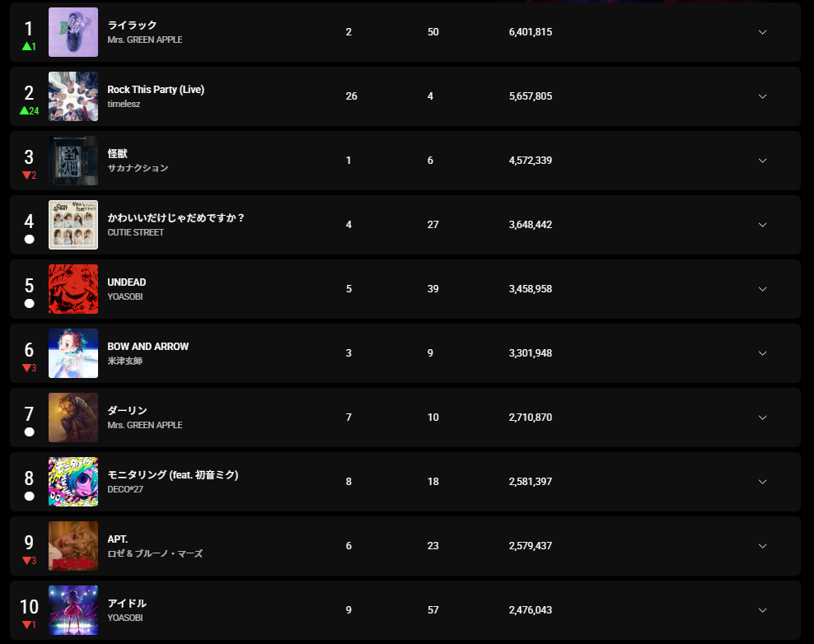814x644 pixels.
Task: Open the モニタリング colorful cover art
Action: tap(73, 482)
